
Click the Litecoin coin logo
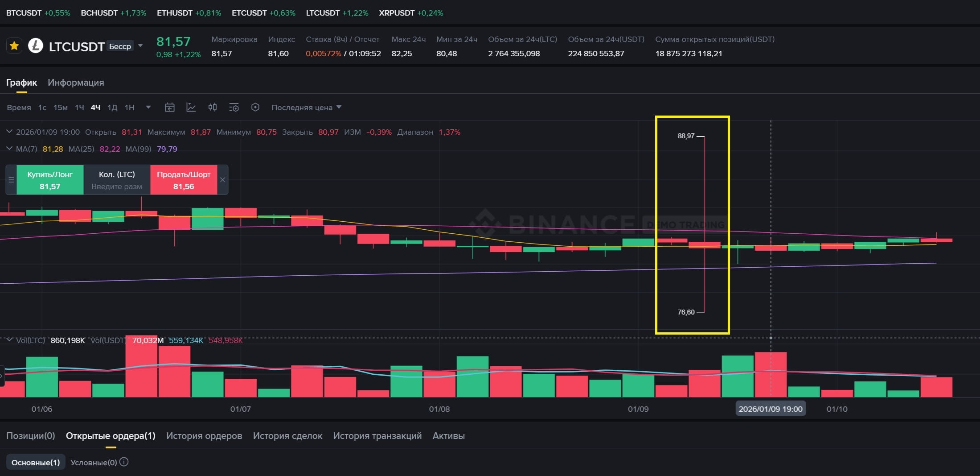(36, 46)
